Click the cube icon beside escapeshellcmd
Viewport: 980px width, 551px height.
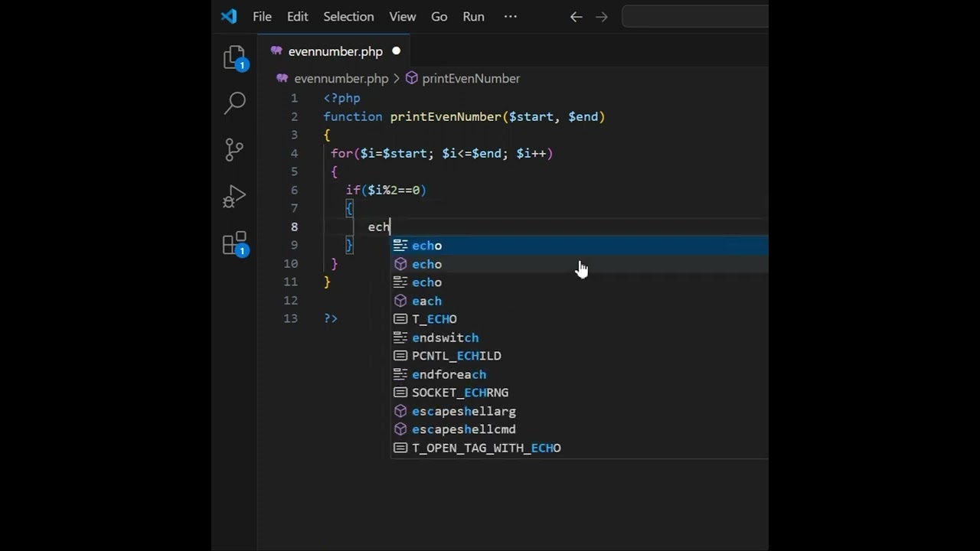click(400, 429)
